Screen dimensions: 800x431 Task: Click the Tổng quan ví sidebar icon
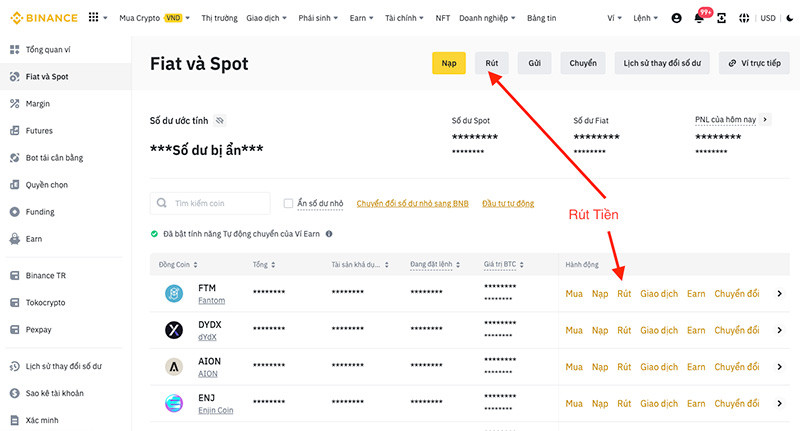[15, 49]
